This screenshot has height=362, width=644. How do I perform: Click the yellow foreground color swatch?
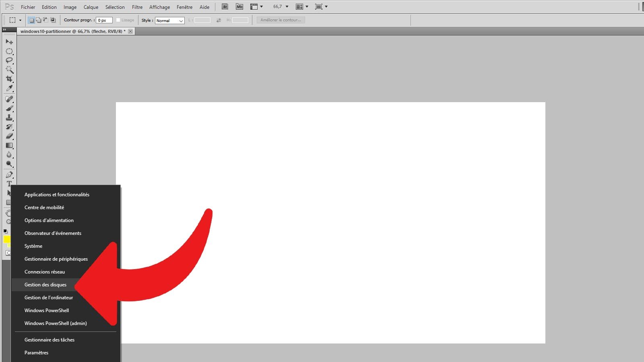6,240
